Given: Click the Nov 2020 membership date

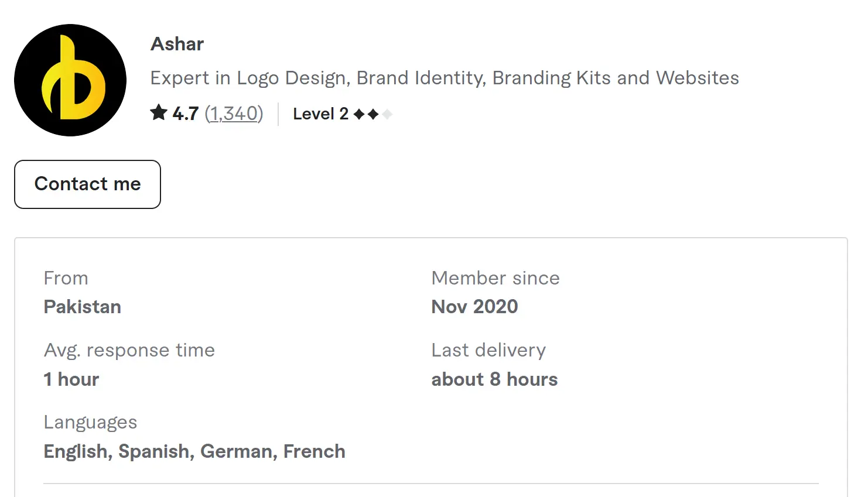Looking at the screenshot, I should point(474,307).
